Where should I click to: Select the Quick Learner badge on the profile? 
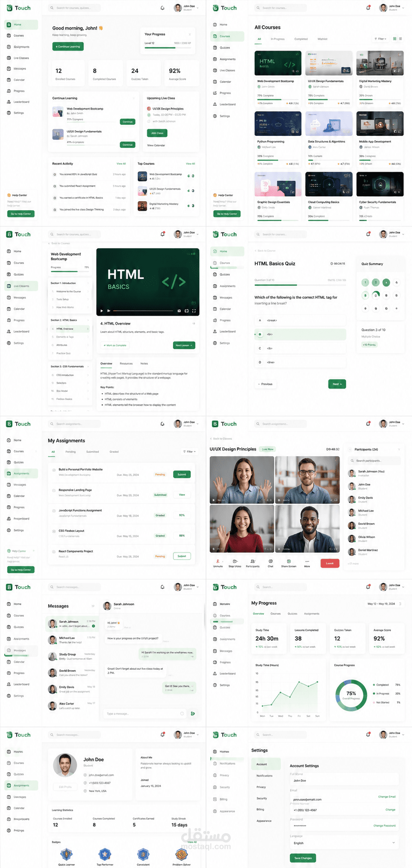[x=67, y=854]
